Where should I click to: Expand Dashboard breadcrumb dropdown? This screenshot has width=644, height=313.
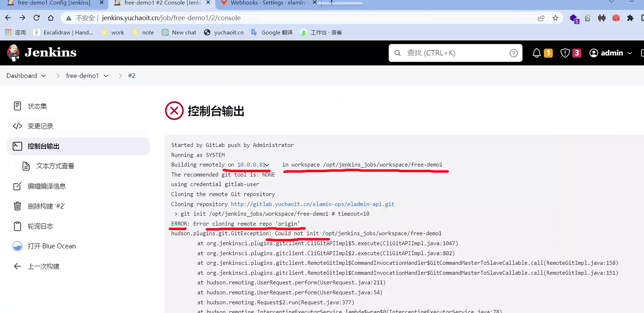pos(44,76)
